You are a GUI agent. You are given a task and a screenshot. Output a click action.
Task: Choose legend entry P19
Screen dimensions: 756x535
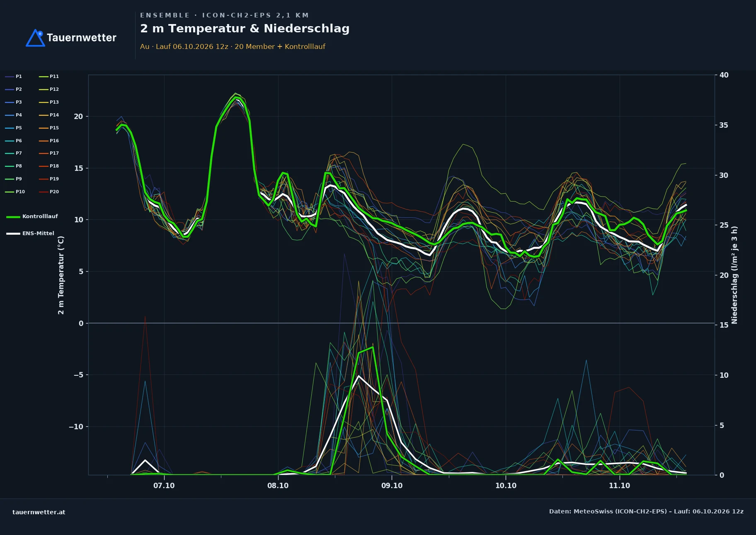[x=49, y=179]
